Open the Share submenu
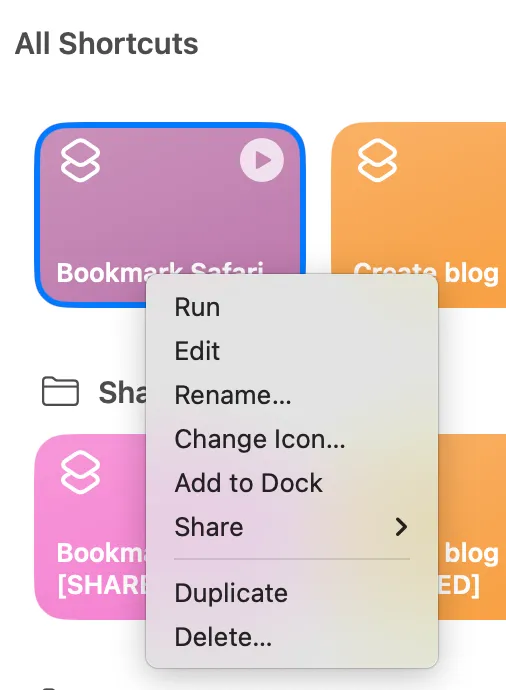This screenshot has width=506, height=690. pyautogui.click(x=292, y=527)
